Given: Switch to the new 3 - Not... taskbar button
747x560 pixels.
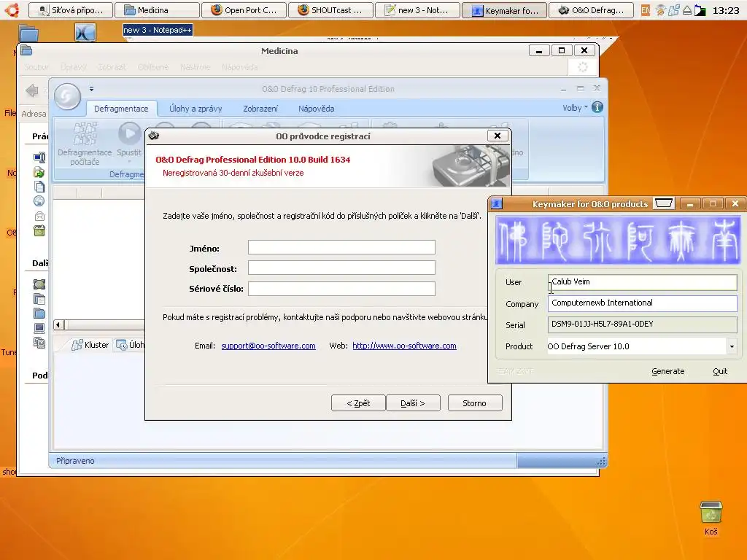Looking at the screenshot, I should (x=417, y=10).
